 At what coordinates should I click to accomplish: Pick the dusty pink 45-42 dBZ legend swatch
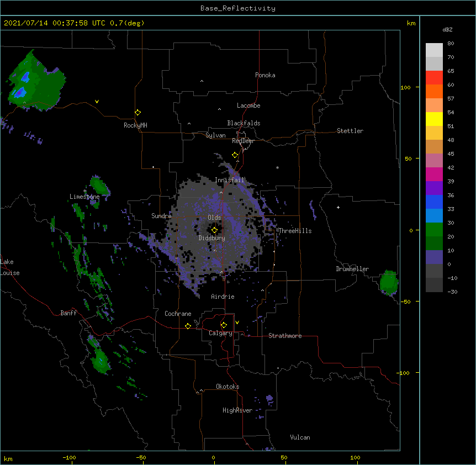pyautogui.click(x=434, y=161)
